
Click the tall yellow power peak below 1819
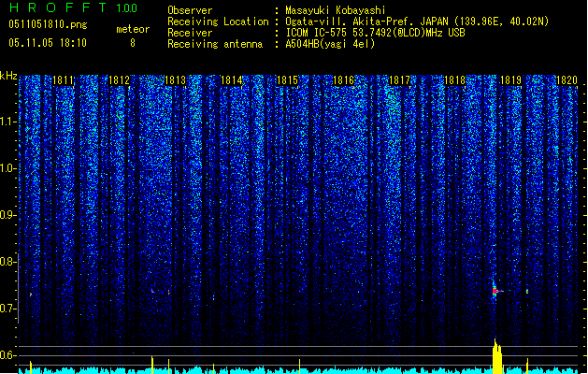[x=497, y=356]
